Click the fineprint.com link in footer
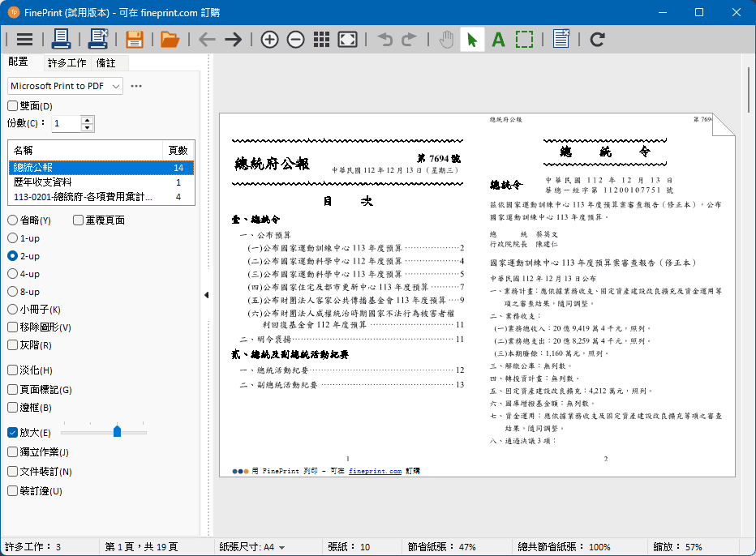 375,471
